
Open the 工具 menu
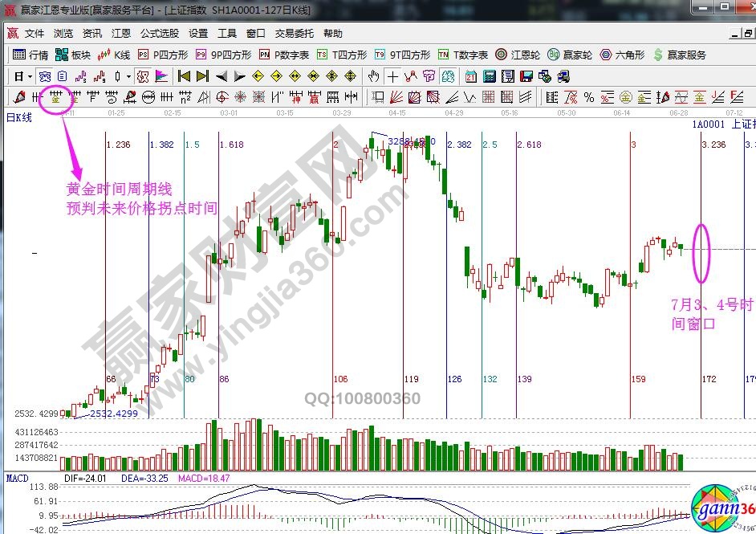(227, 34)
